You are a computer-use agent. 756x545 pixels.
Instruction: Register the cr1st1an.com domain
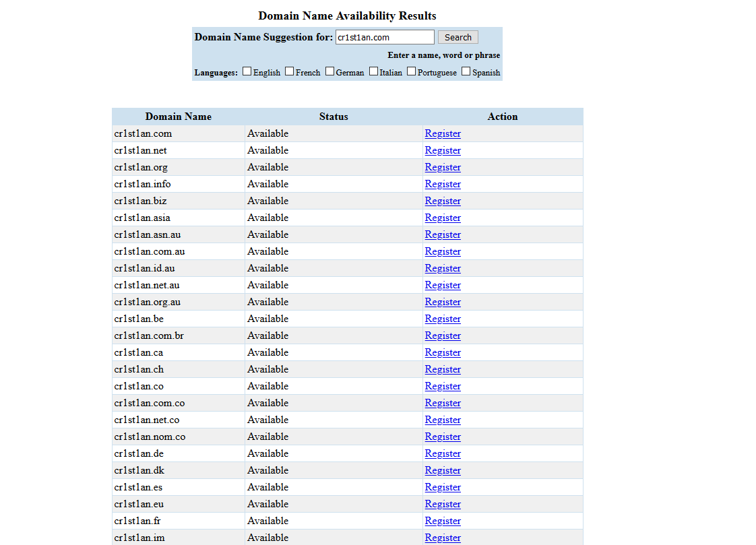tap(443, 133)
